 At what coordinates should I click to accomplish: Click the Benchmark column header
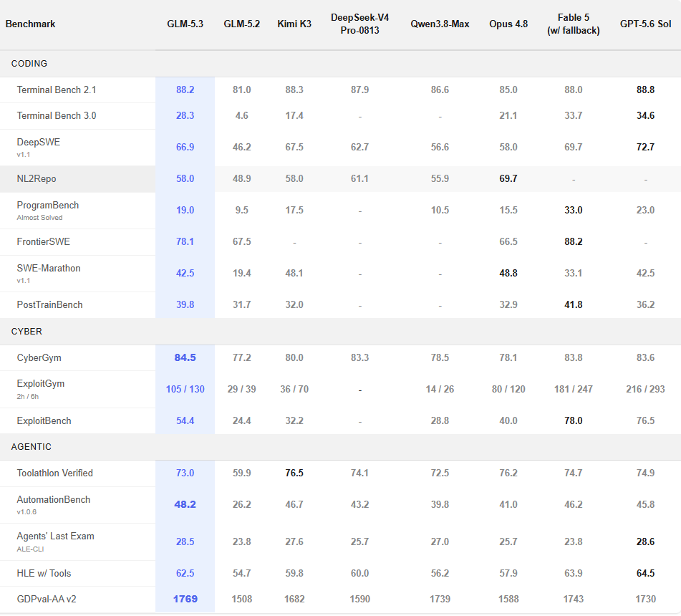(x=30, y=24)
